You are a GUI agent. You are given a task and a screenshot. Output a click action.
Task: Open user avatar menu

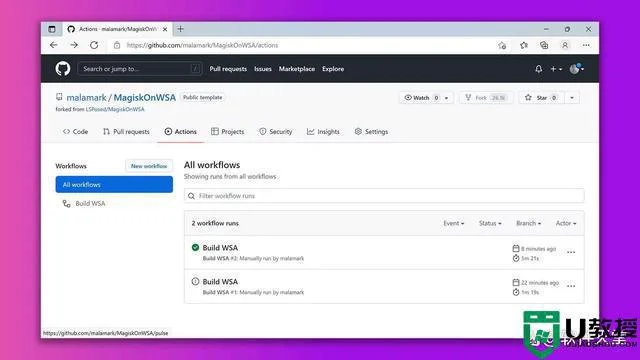coord(577,69)
